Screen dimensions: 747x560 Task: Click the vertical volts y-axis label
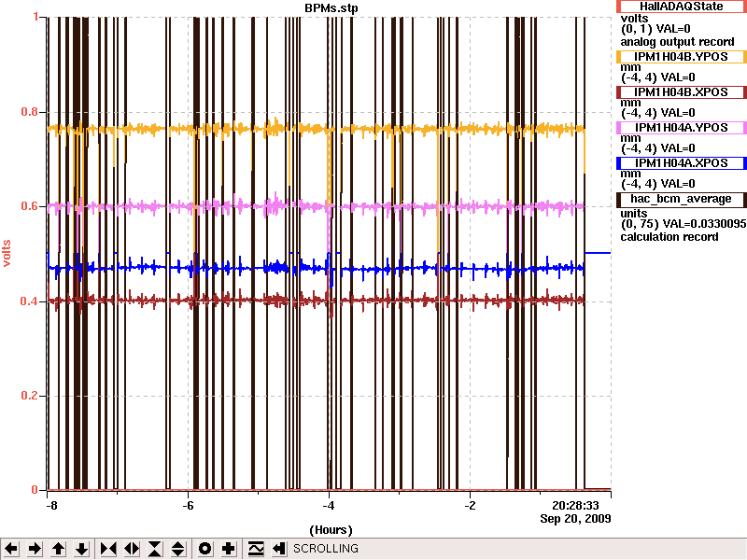pyautogui.click(x=7, y=253)
